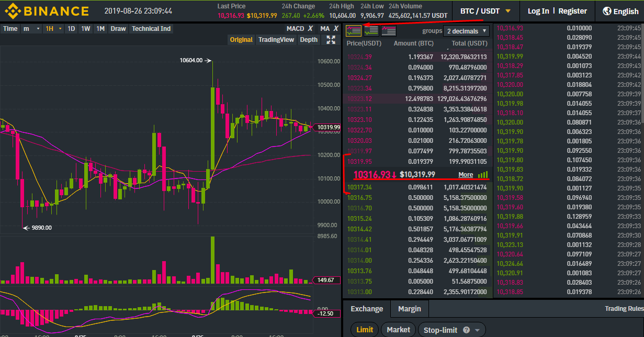Switch chart to Original view
Viewport: 644px width, 337px height.
coord(241,40)
